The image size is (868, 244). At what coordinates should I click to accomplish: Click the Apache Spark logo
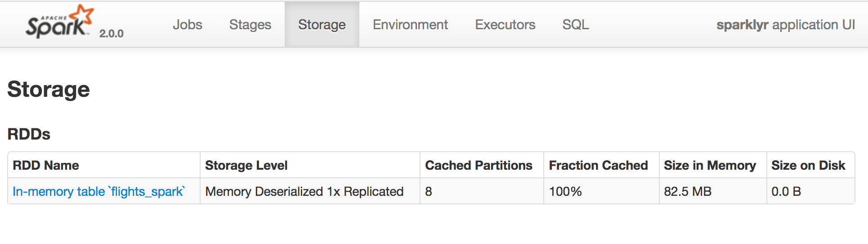click(x=59, y=23)
